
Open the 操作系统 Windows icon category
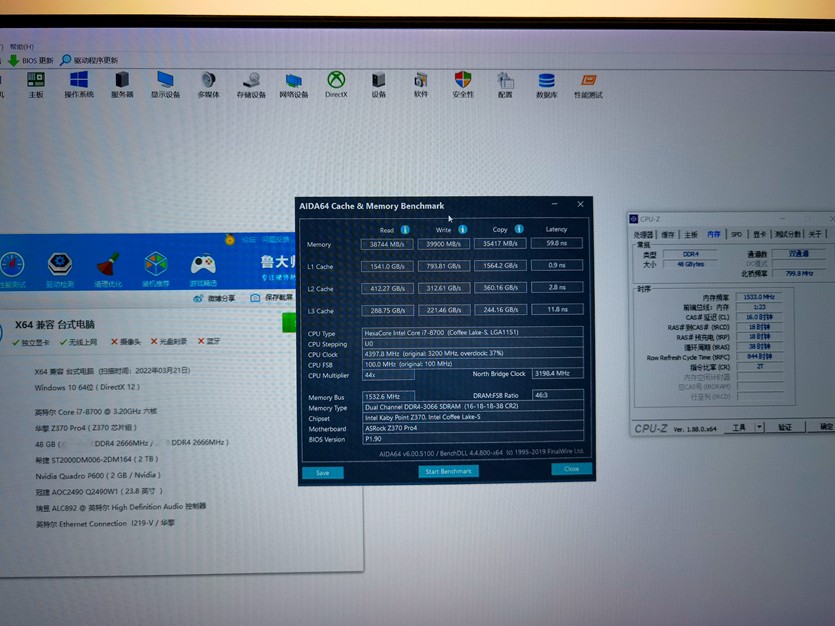click(x=79, y=81)
